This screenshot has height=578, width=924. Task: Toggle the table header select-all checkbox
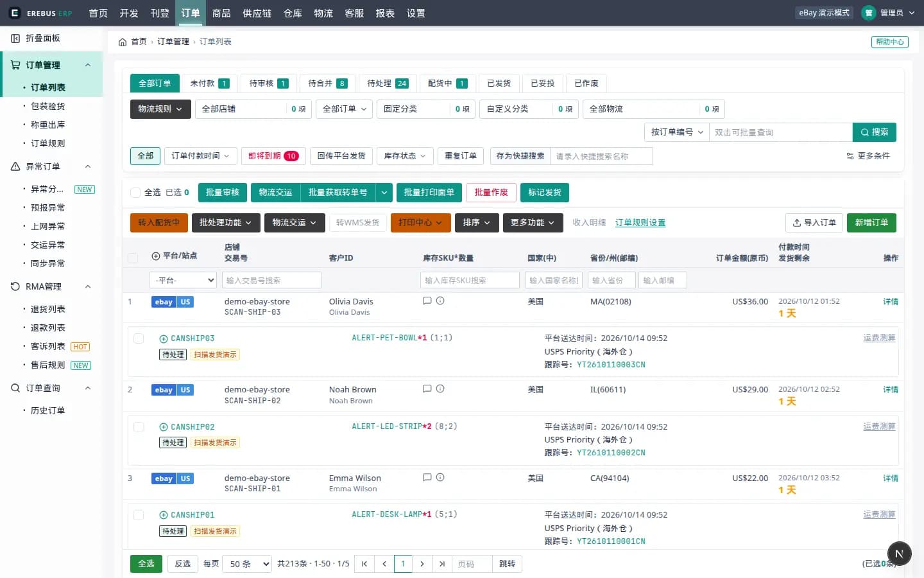133,258
